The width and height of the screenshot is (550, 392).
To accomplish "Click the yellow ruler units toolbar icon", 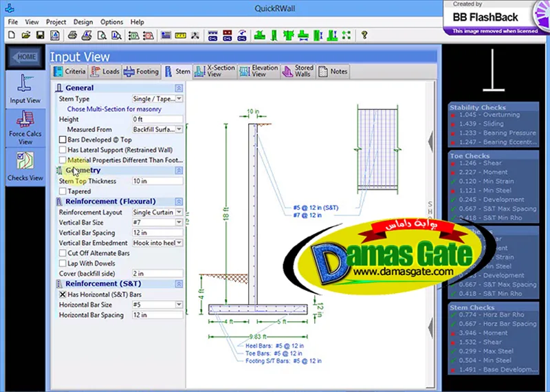I will (181, 35).
